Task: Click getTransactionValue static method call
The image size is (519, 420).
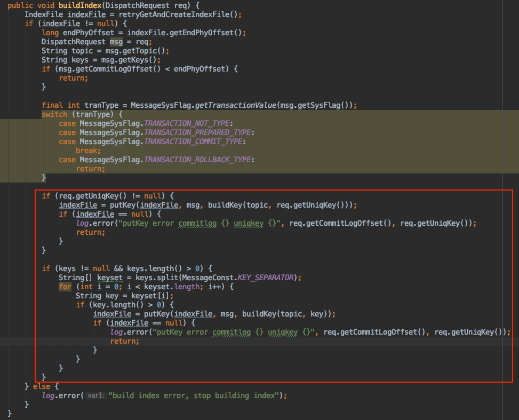Action: coord(235,105)
